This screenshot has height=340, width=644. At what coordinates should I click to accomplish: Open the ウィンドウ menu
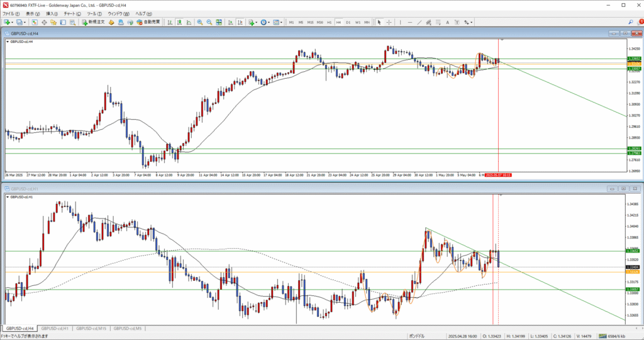click(118, 14)
